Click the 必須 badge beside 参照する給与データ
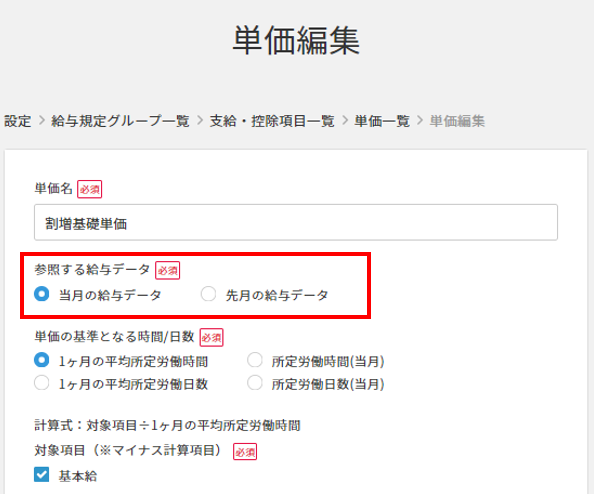 167,270
